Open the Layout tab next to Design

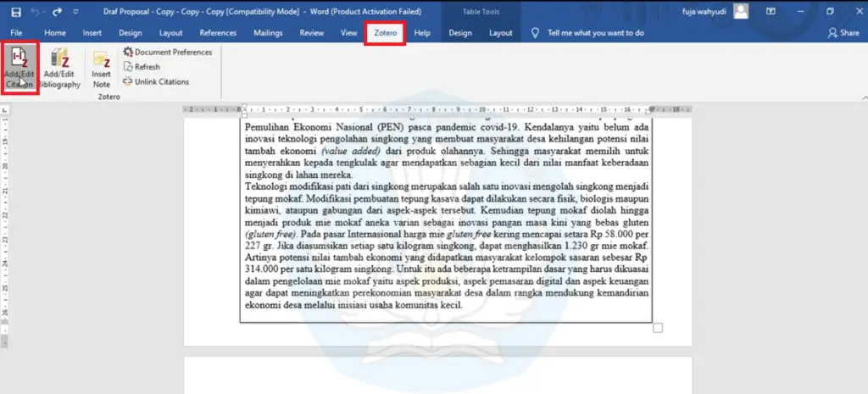point(170,33)
